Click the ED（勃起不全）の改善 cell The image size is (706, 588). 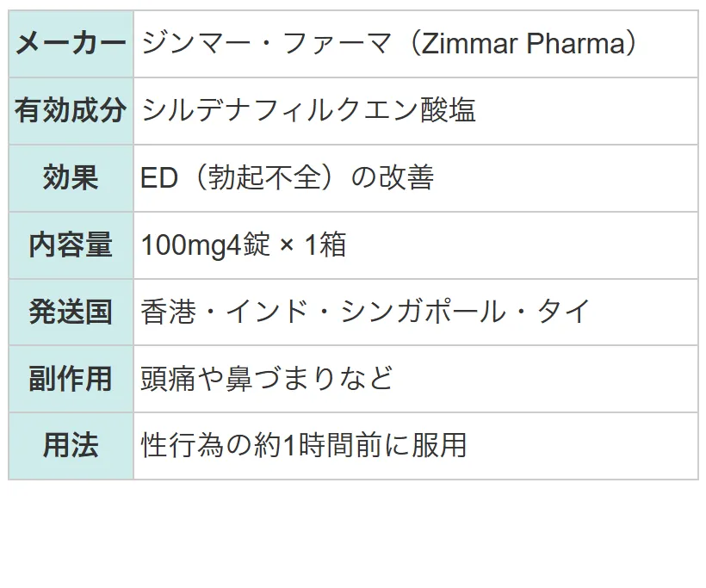(416, 178)
